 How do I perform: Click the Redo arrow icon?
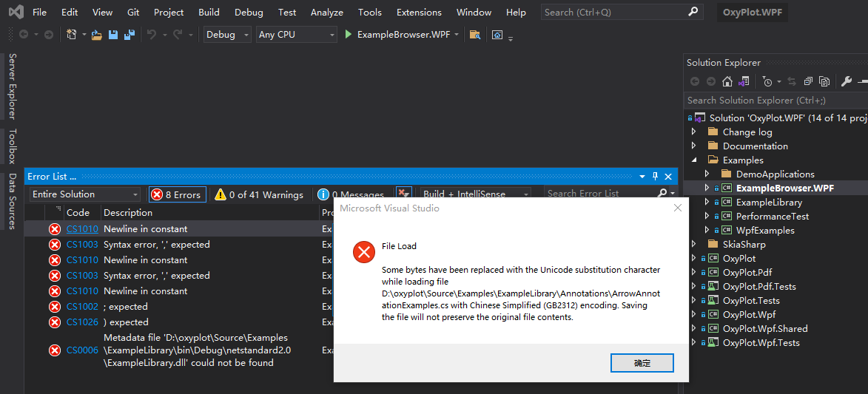178,35
